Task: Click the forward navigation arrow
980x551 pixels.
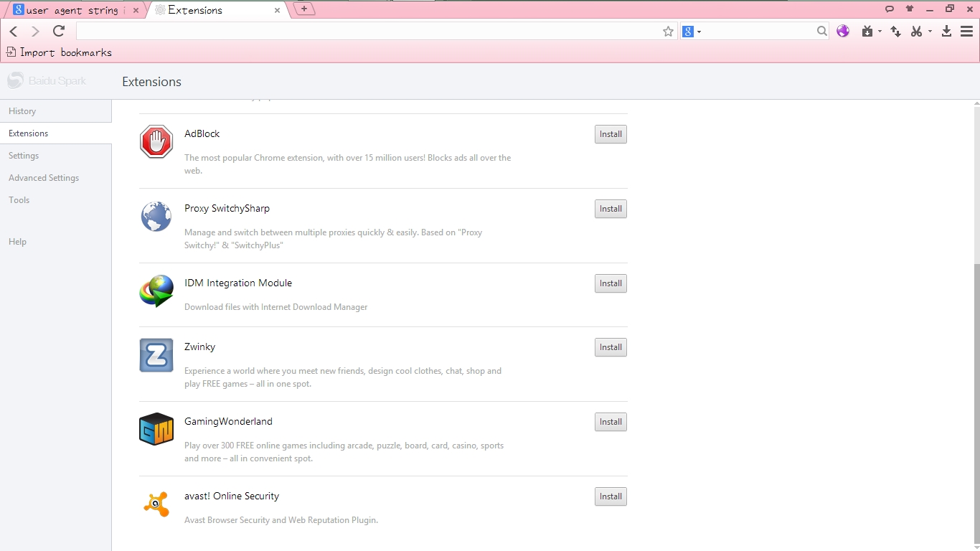Action: click(35, 31)
